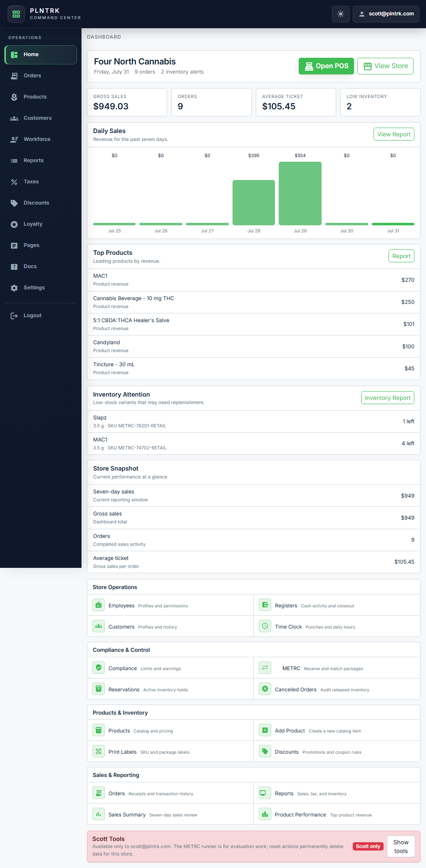Viewport: 426px width, 868px height.
Task: Open the Product Performance link text
Action: click(x=300, y=815)
